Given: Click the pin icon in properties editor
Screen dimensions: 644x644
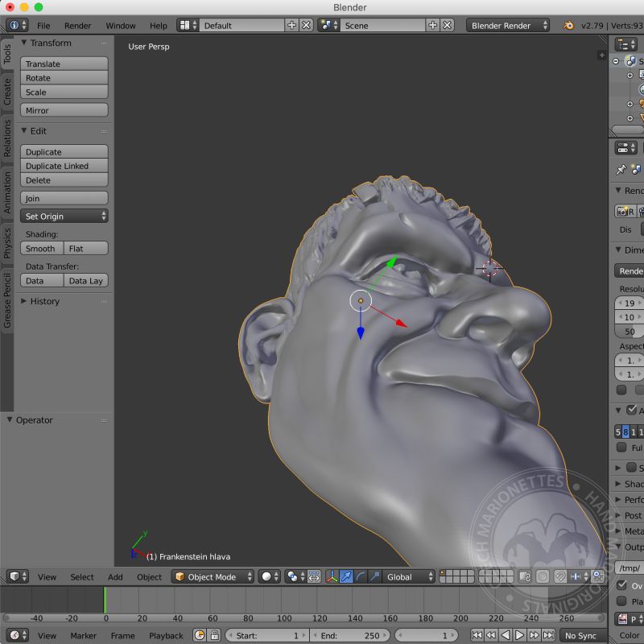Looking at the screenshot, I should (x=621, y=170).
